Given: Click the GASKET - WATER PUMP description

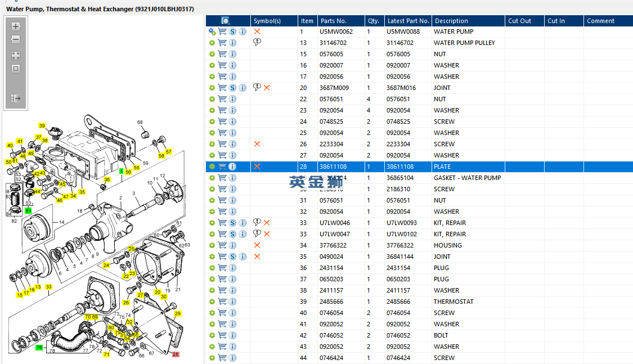Looking at the screenshot, I should [x=468, y=178].
